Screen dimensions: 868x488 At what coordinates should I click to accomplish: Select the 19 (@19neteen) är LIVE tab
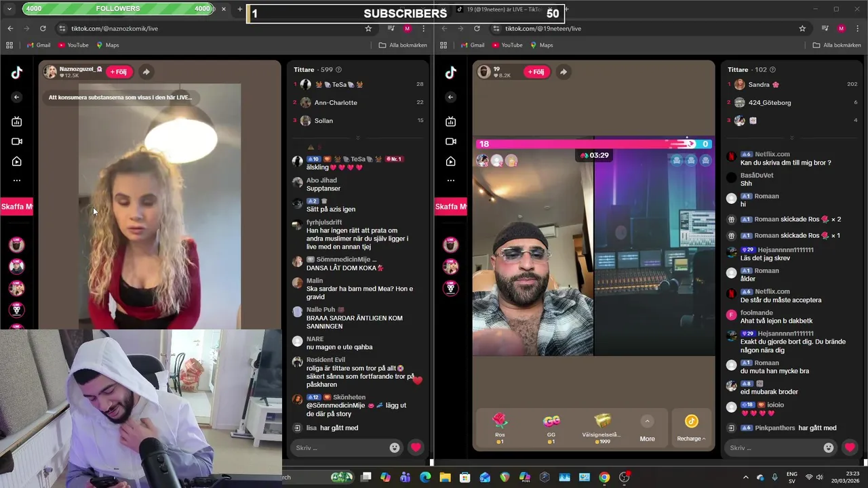[x=509, y=9]
